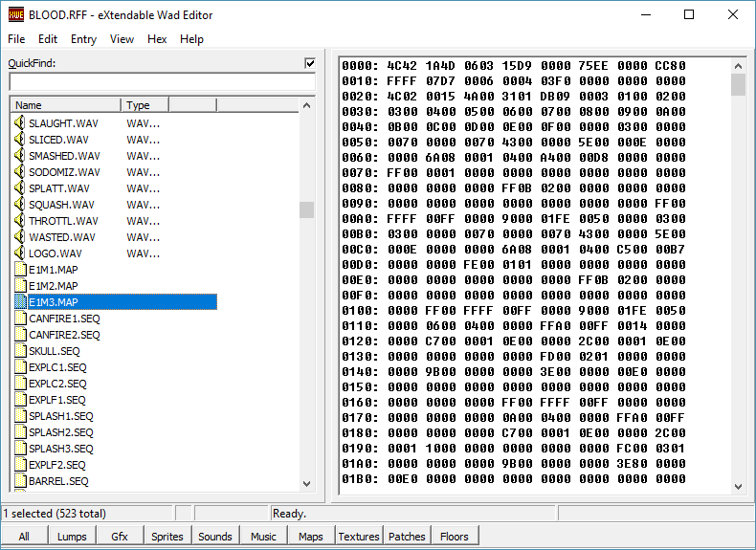Select CANFIRE1.SEQ in the entry list
The image size is (756, 550).
click(x=64, y=319)
